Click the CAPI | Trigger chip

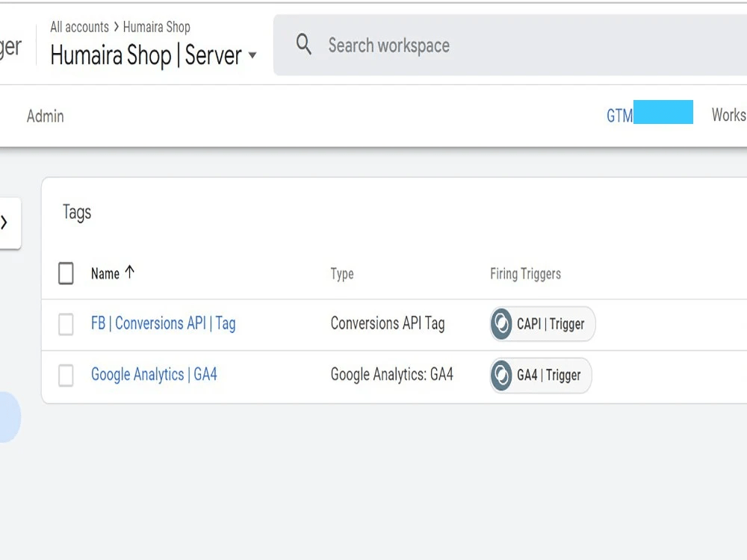(541, 324)
